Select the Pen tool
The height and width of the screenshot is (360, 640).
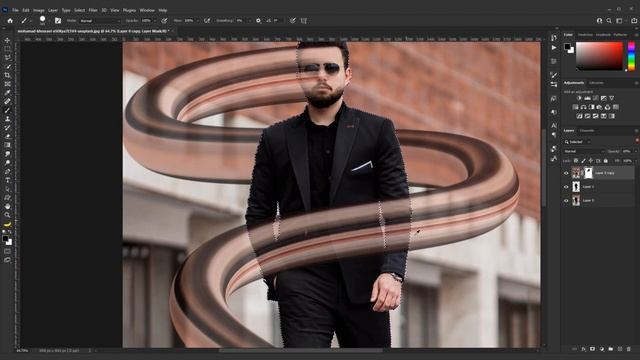click(x=7, y=171)
